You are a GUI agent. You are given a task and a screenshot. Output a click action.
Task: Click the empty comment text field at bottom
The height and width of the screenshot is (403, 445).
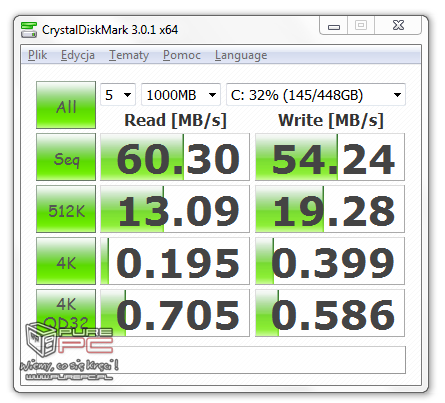pos(221,360)
